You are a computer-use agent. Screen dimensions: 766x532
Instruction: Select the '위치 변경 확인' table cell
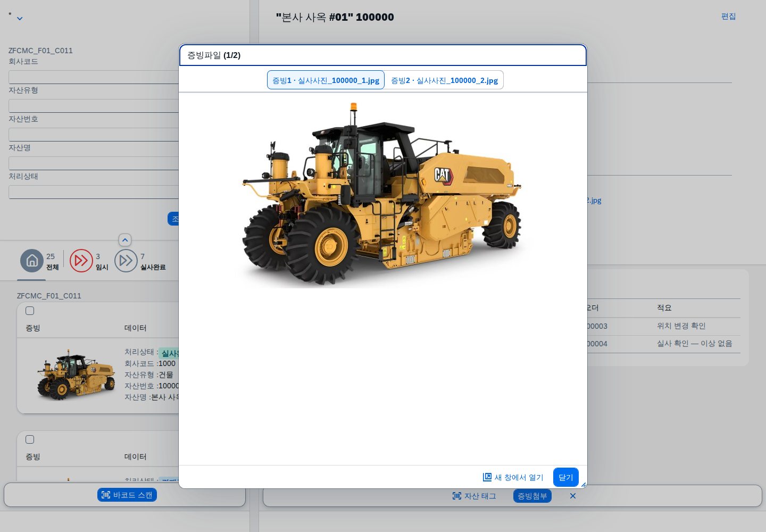(681, 326)
